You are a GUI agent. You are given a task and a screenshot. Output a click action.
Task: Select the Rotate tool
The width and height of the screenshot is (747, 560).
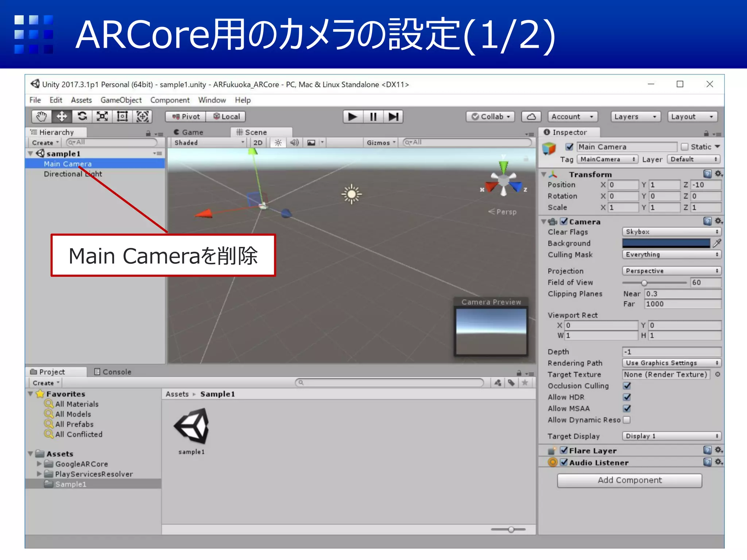(82, 117)
